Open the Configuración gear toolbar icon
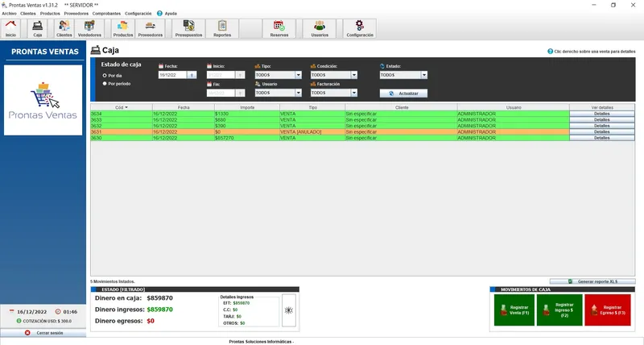 coord(360,28)
